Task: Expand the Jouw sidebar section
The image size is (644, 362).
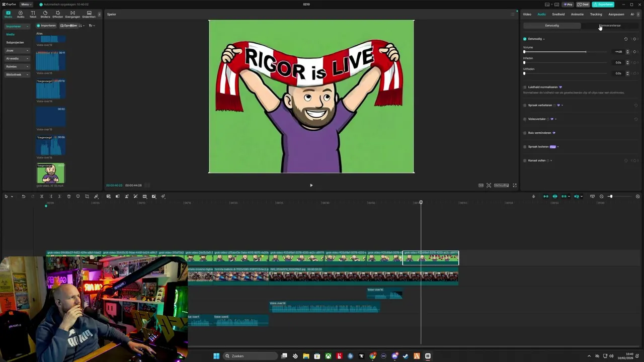Action: coord(17,50)
